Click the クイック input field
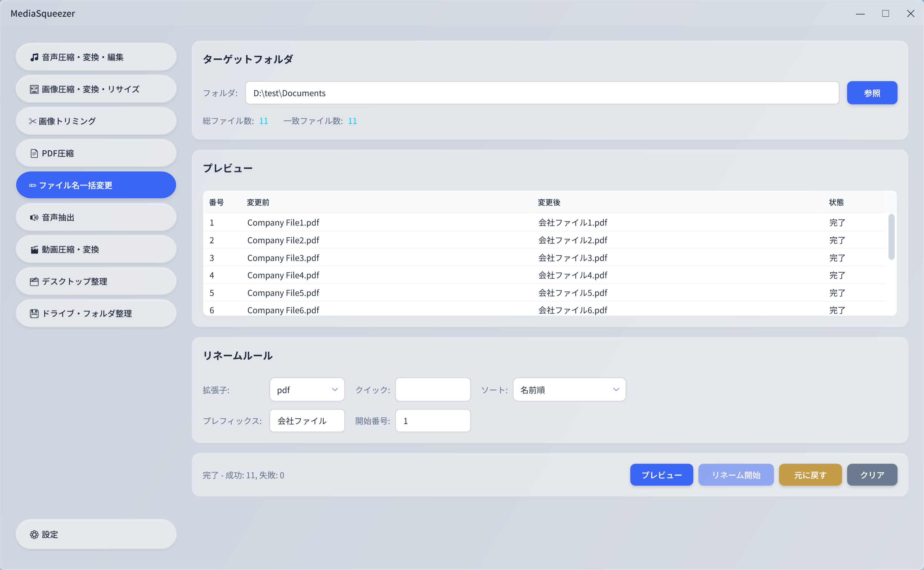 [433, 389]
